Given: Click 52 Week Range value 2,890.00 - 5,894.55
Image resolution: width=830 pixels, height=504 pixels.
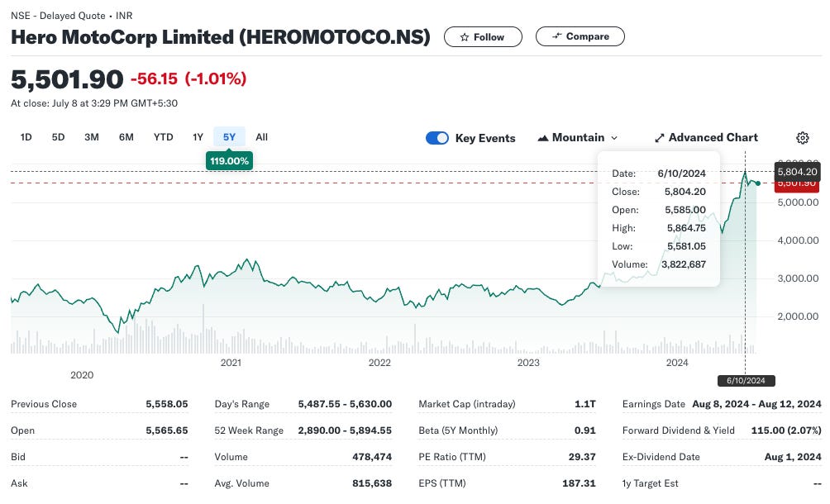Looking at the screenshot, I should tap(345, 430).
